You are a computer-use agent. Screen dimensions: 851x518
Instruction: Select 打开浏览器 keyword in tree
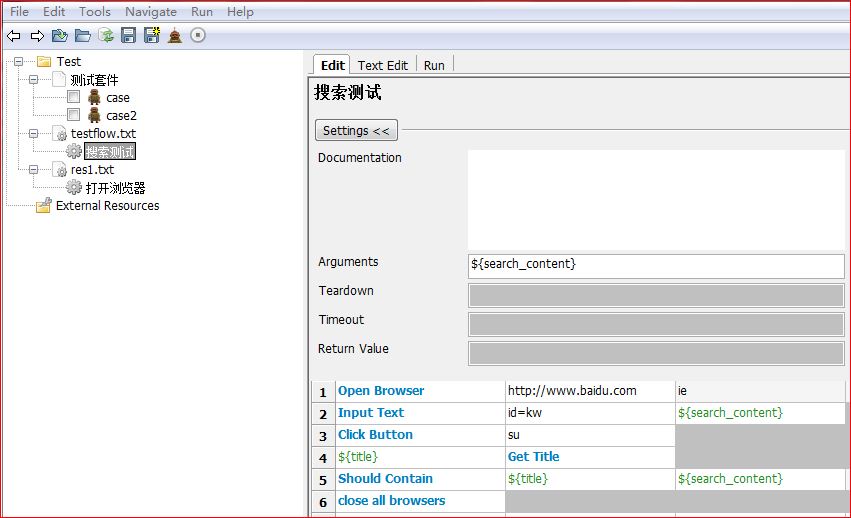[116, 188]
